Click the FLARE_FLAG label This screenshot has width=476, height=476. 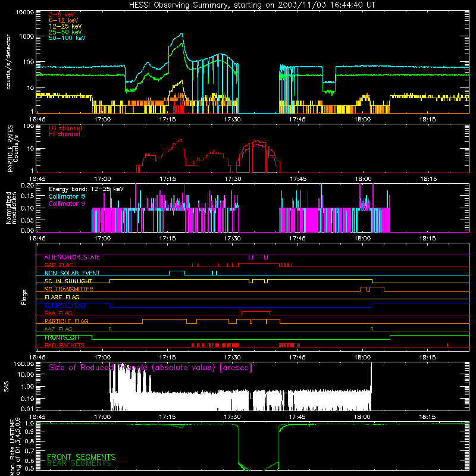[x=62, y=297]
